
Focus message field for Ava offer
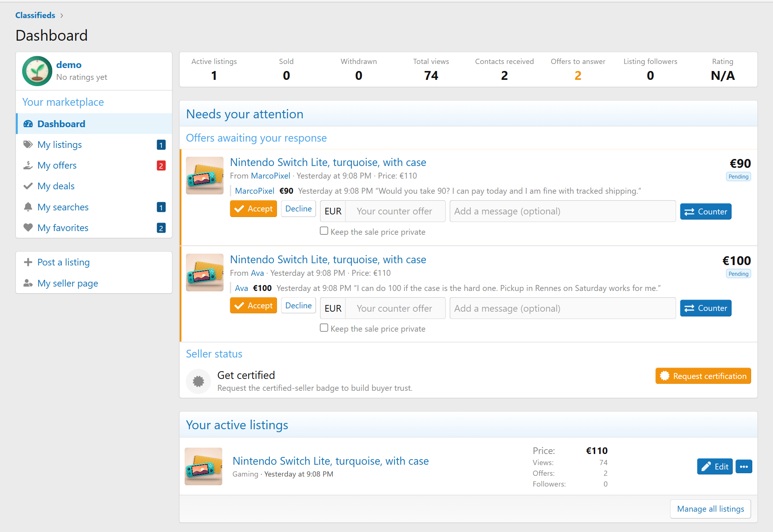[563, 308]
